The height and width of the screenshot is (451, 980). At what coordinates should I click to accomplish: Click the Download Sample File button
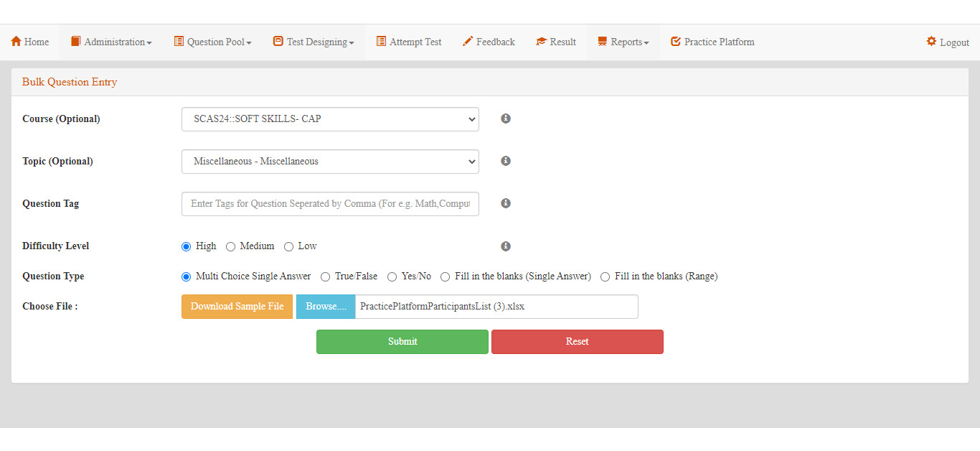[237, 307]
